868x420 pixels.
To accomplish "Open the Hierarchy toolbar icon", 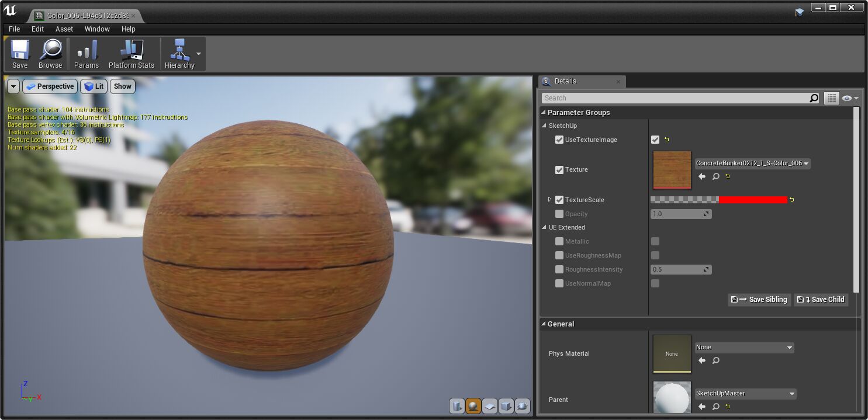I will click(178, 53).
